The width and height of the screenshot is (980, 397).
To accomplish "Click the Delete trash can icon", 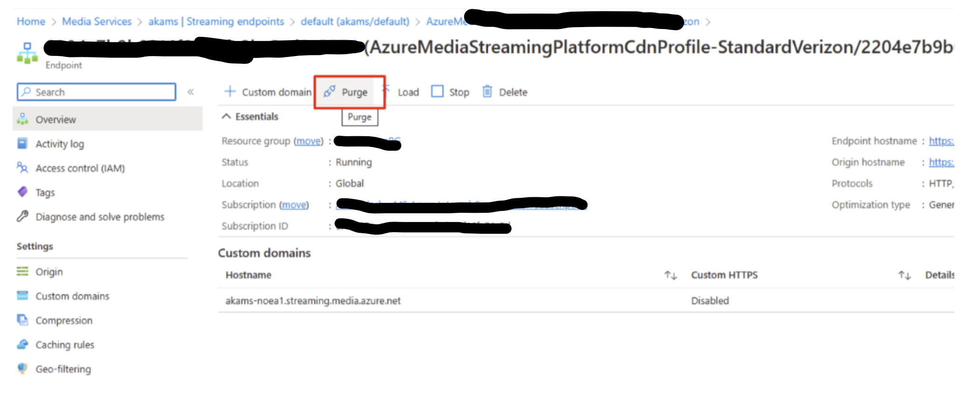I will [487, 91].
